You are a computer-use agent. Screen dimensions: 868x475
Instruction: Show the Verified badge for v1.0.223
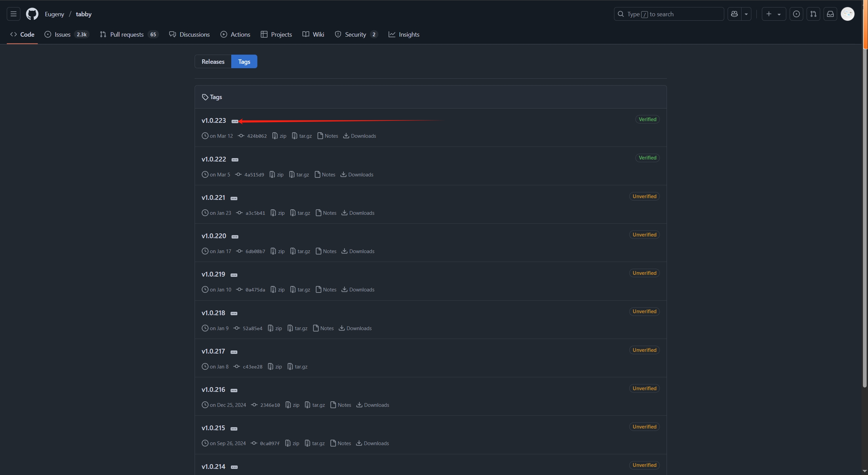647,119
